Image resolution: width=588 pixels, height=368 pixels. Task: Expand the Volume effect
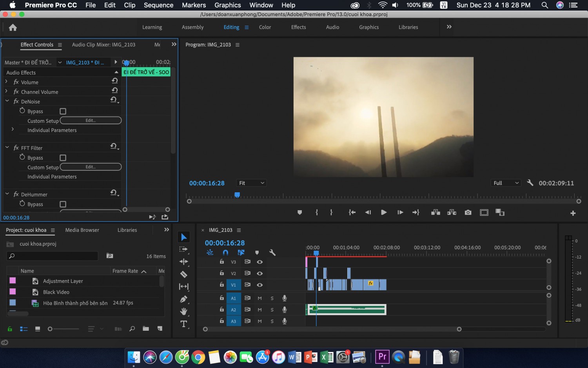[6, 82]
